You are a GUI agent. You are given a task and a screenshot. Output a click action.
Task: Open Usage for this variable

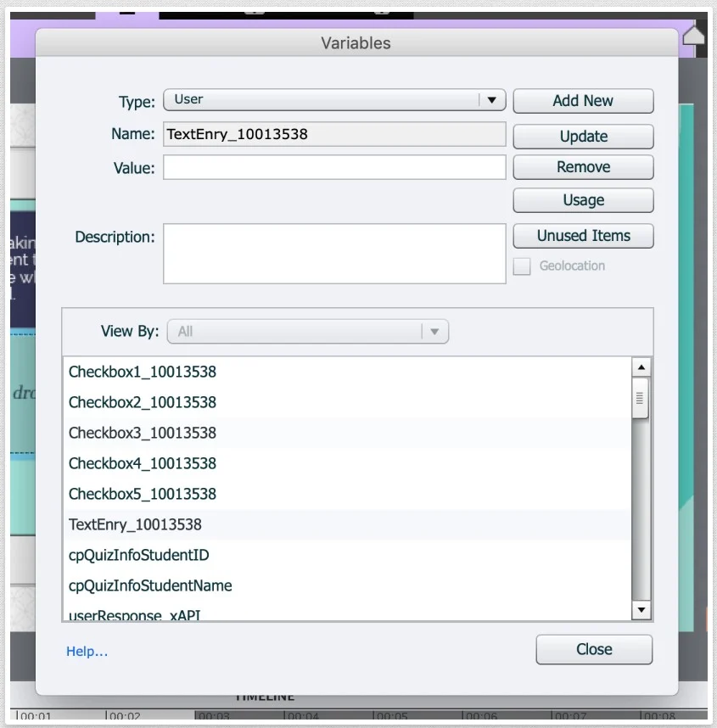click(583, 200)
